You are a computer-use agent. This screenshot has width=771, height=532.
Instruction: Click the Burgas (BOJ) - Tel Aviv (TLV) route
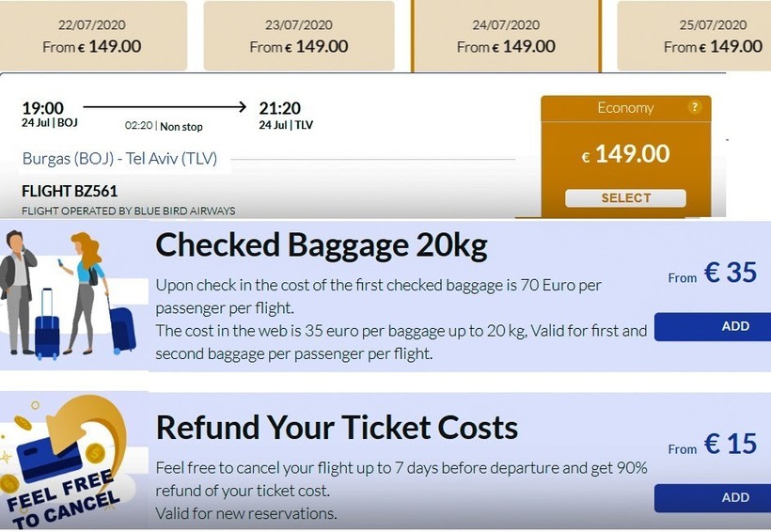coord(119,159)
